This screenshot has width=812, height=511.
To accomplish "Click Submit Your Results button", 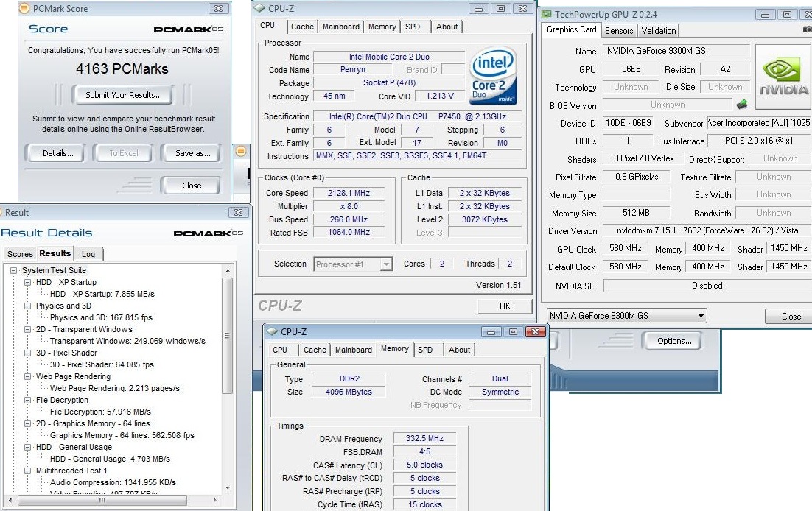I will tap(123, 95).
